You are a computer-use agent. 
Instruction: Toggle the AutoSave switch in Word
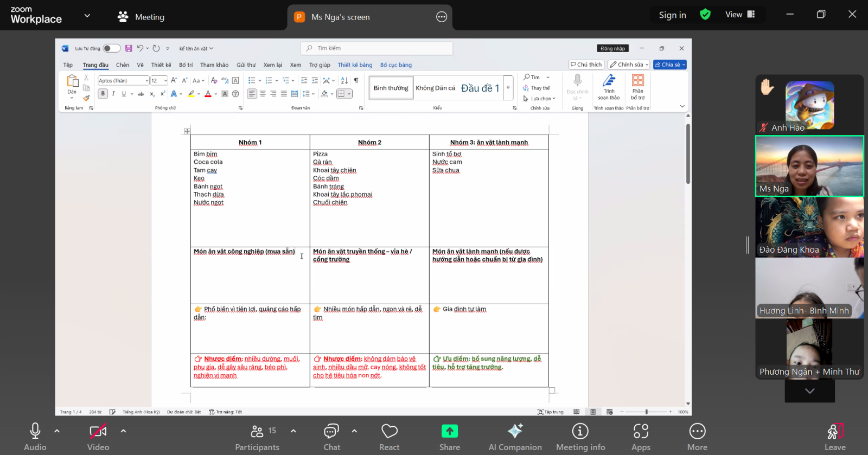pyautogui.click(x=111, y=48)
